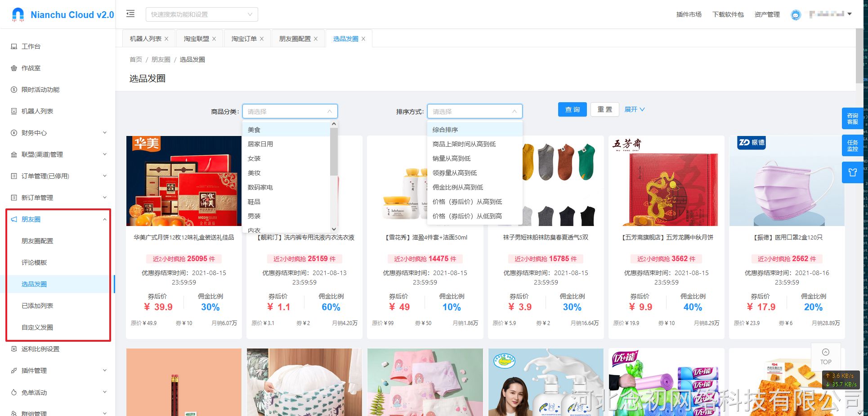Image resolution: width=868 pixels, height=416 pixels.
Task: Expand the 展开 filter options
Action: coord(634,109)
